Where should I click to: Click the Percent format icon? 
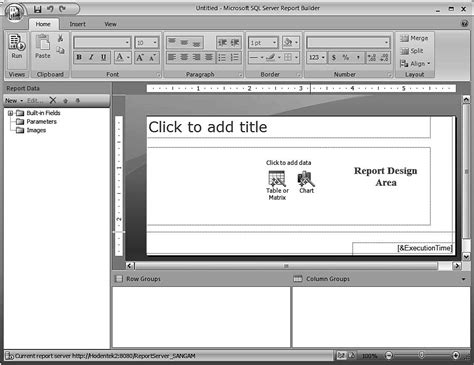[x=346, y=58]
